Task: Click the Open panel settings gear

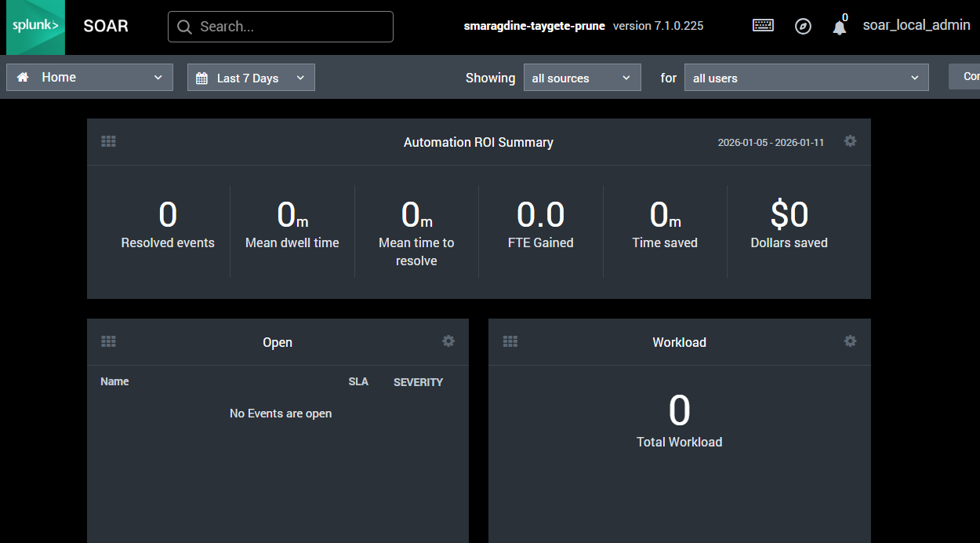Action: tap(448, 341)
